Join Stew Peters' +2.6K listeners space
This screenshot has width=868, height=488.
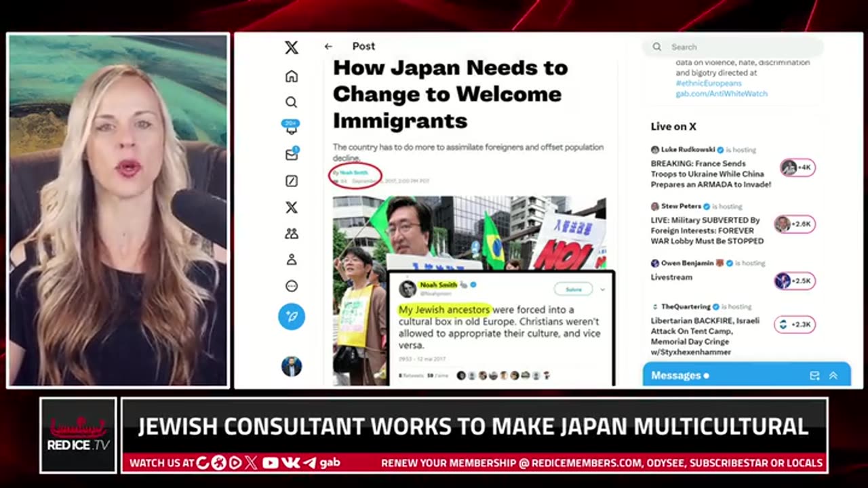point(795,224)
